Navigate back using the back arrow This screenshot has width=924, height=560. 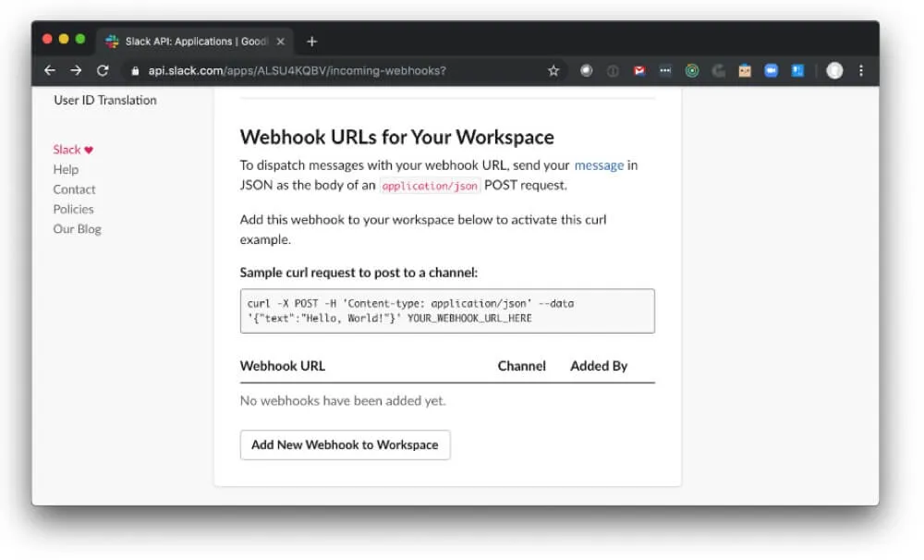[x=50, y=69]
